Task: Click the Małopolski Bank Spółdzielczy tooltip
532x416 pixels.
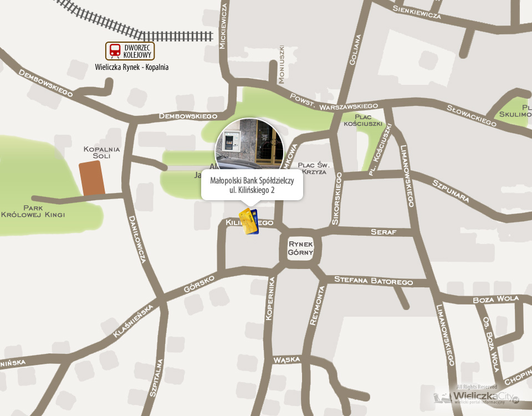Action: (252, 185)
